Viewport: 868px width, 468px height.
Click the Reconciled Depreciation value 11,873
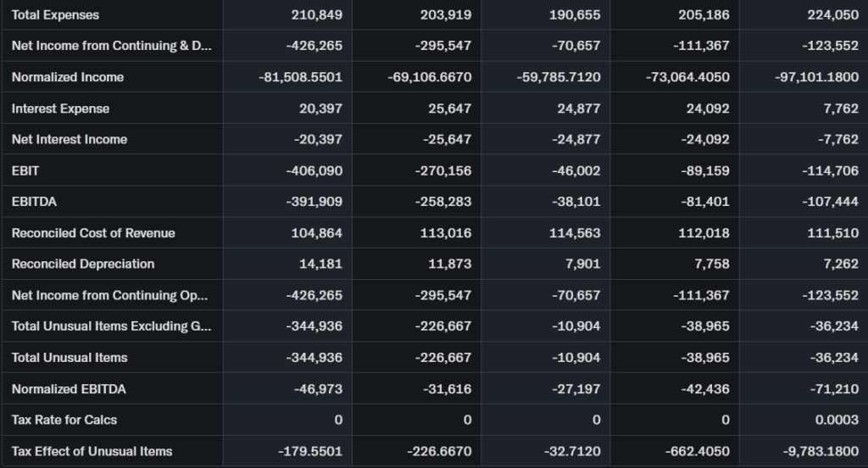click(x=449, y=264)
